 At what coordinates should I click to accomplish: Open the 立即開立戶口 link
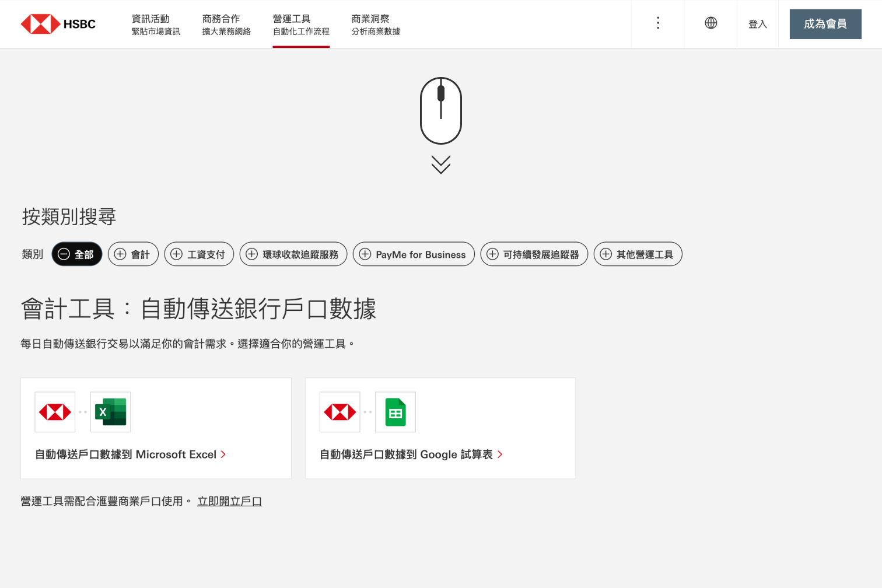(x=230, y=501)
